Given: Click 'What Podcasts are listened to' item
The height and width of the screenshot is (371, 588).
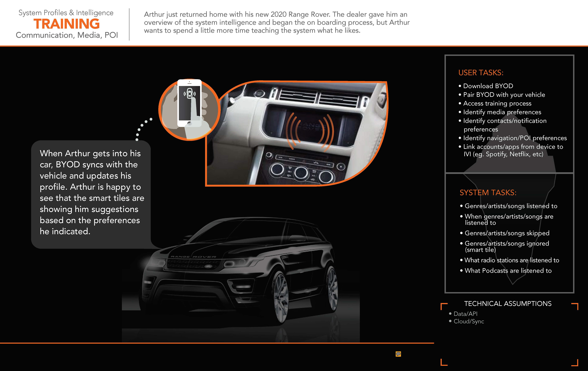Looking at the screenshot, I should pyautogui.click(x=508, y=271).
